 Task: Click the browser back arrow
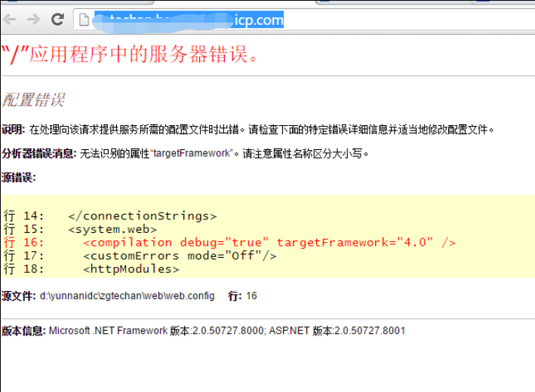[x=10, y=20]
